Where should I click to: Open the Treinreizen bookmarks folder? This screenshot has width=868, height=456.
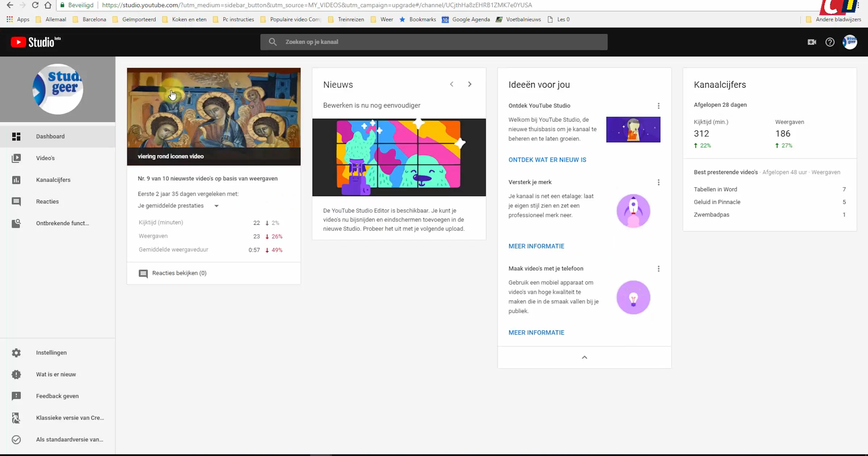click(x=346, y=19)
